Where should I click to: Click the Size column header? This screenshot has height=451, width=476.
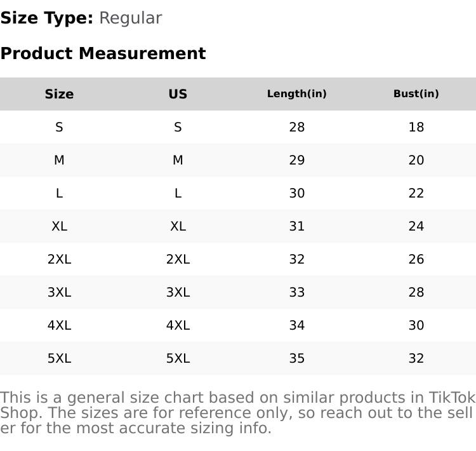tap(59, 94)
